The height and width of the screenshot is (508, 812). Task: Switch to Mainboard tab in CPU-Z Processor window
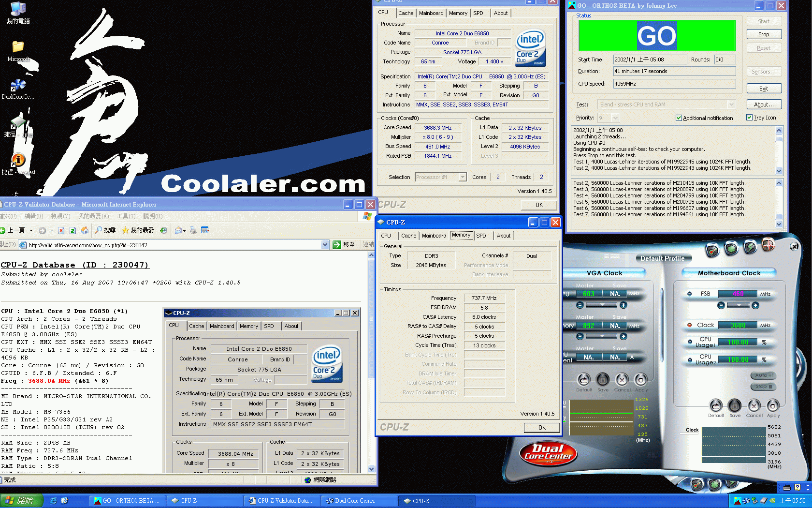pos(431,13)
